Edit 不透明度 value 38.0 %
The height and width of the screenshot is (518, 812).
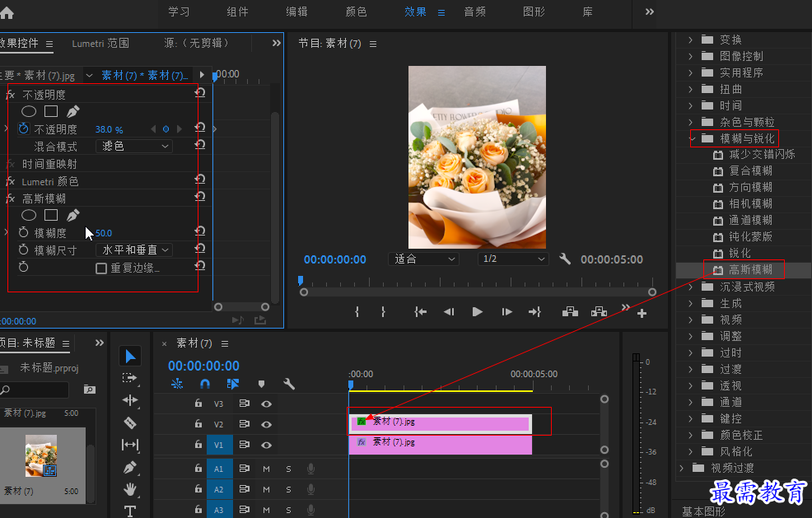click(x=109, y=129)
